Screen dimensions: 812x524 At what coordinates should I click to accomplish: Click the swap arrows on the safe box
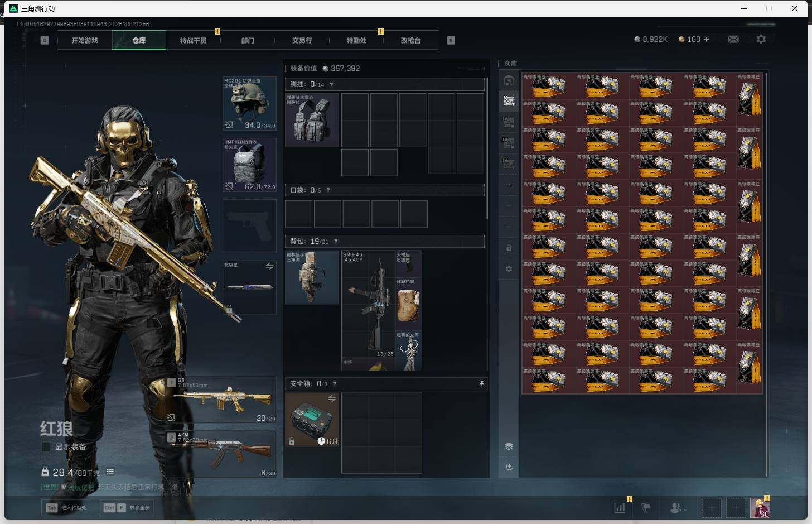point(332,398)
